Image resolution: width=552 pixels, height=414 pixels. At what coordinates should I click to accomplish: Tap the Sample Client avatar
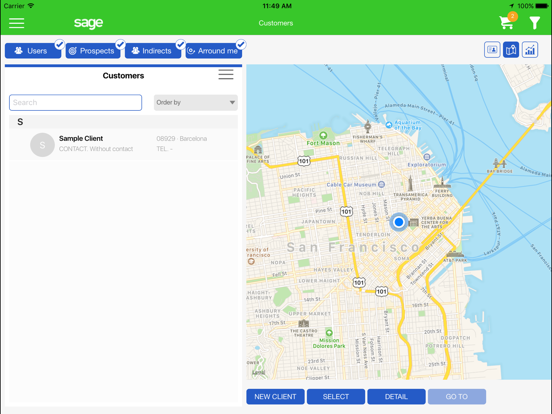(42, 145)
